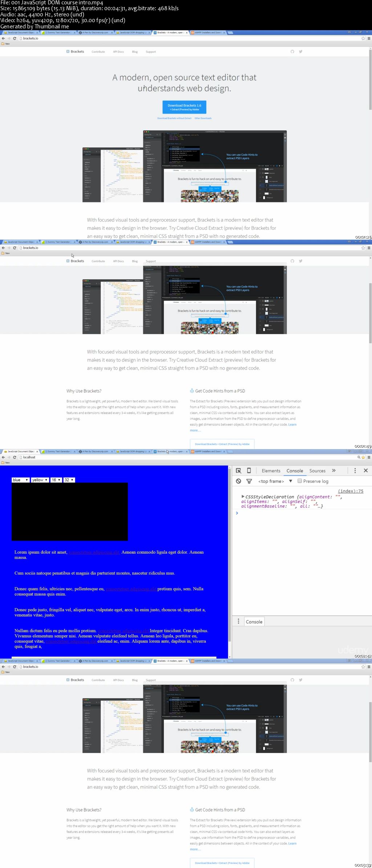
Task: Open Contribute menu item in the 00:01:25 frame
Action: (98, 52)
